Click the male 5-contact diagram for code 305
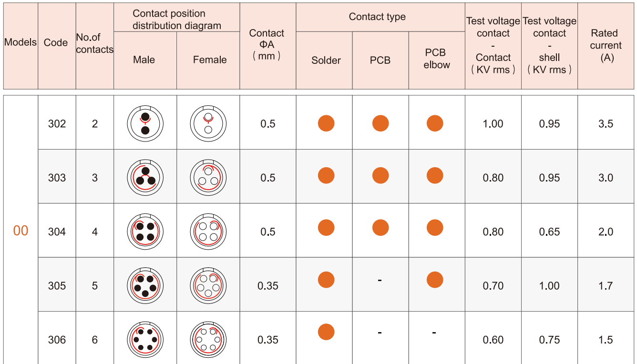The image size is (637, 364). [145, 285]
